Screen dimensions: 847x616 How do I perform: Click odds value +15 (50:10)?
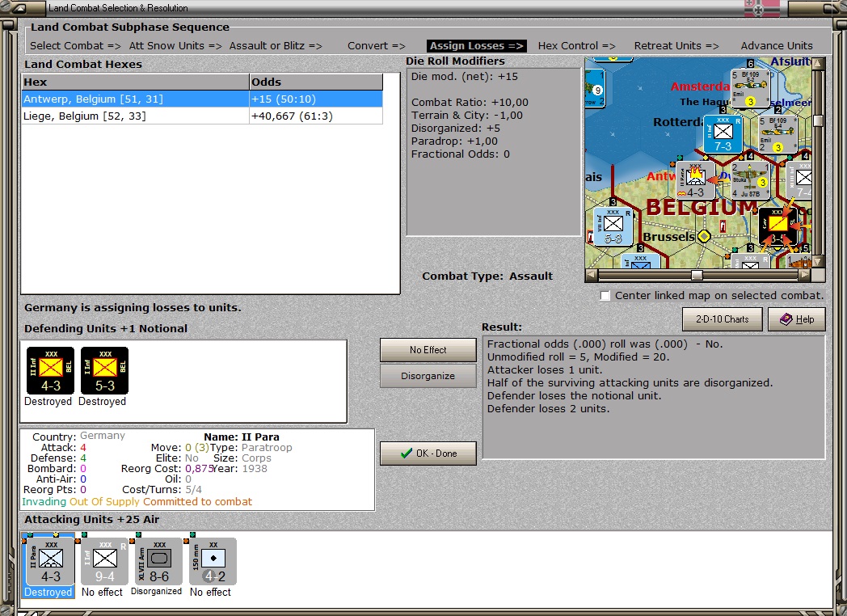click(x=284, y=99)
